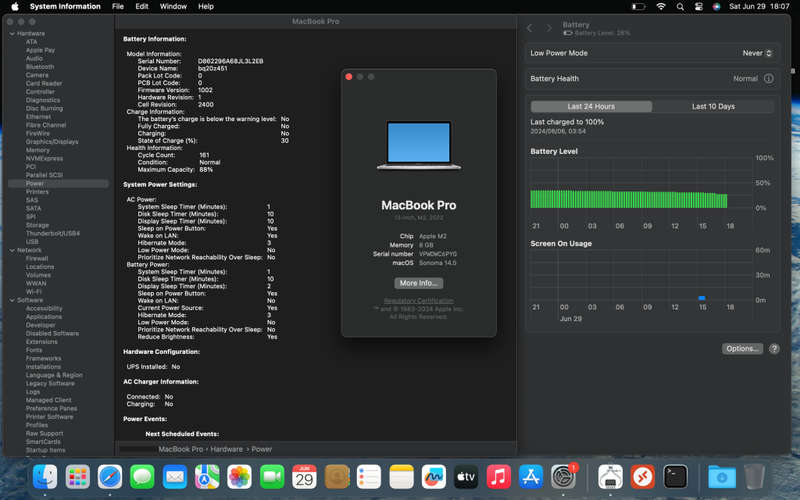Screen dimensions: 800x500
Task: Open Maps from the Dock
Action: pyautogui.click(x=207, y=477)
